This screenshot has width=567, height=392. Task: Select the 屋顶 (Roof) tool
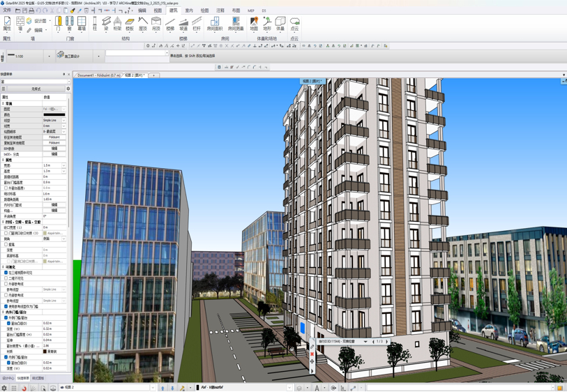tap(143, 24)
